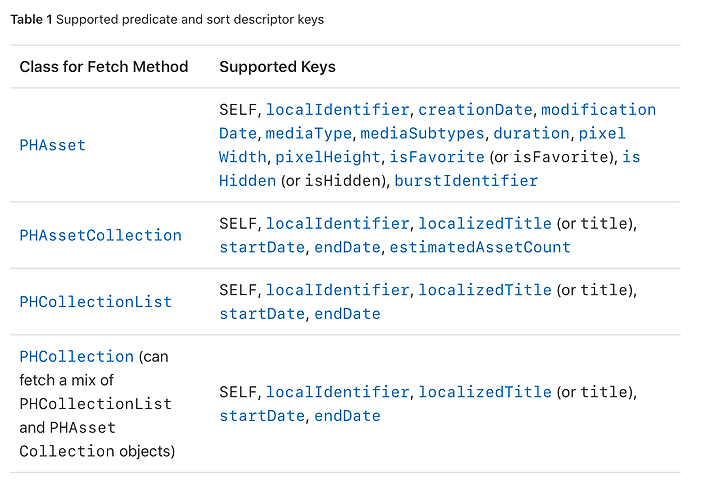The width and height of the screenshot is (720, 502).
Task: Visit the duration key link
Action: tap(531, 133)
